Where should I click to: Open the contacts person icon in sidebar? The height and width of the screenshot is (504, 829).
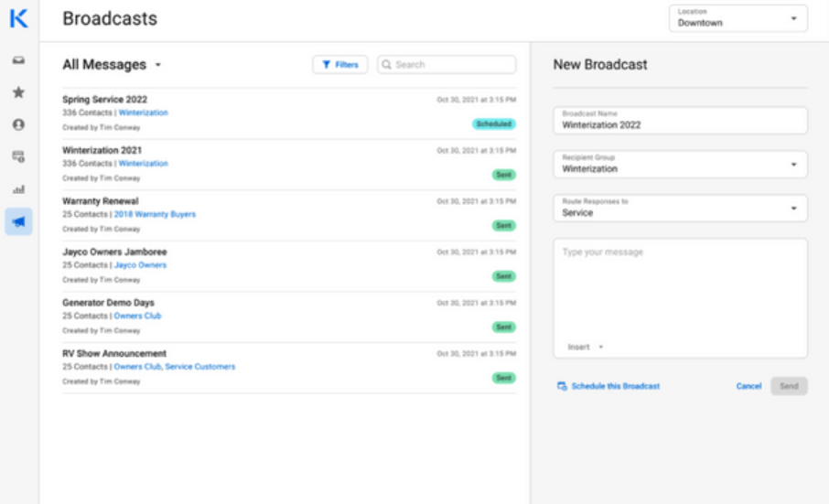(18, 124)
